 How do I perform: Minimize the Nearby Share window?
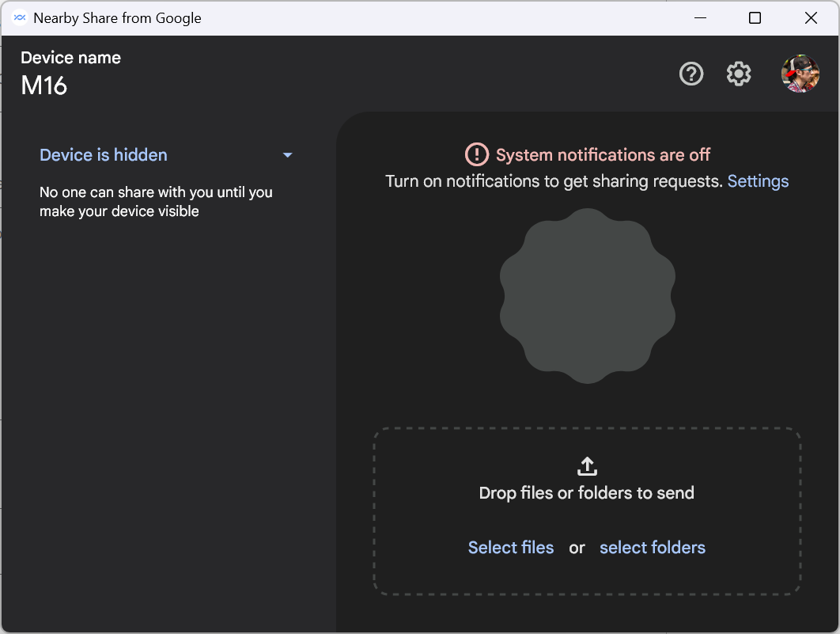pyautogui.click(x=699, y=18)
